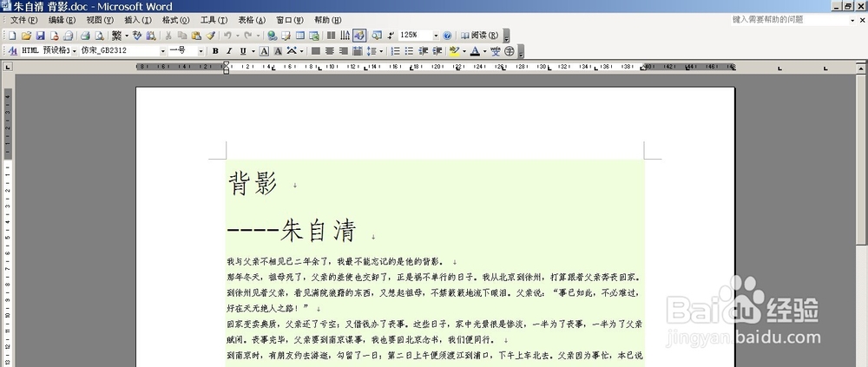868x367 pixels.
Task: Toggle italic formatting
Action: click(228, 51)
